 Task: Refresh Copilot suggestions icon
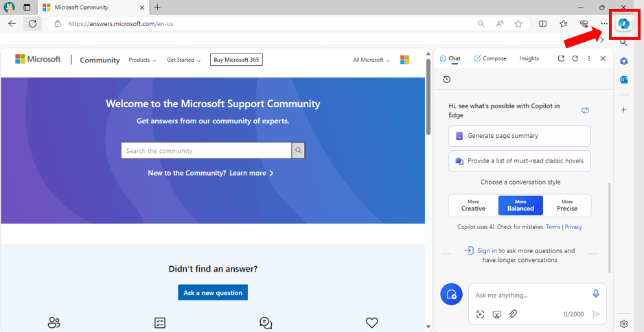click(x=585, y=110)
